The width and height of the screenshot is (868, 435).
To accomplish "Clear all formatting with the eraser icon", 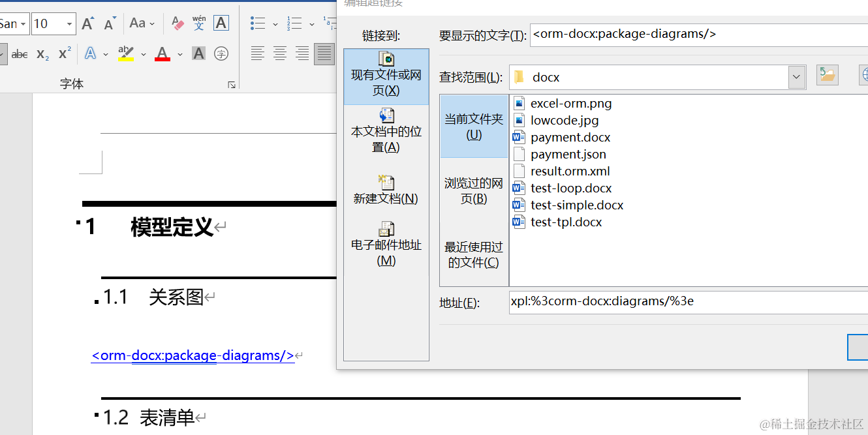I will pos(178,24).
